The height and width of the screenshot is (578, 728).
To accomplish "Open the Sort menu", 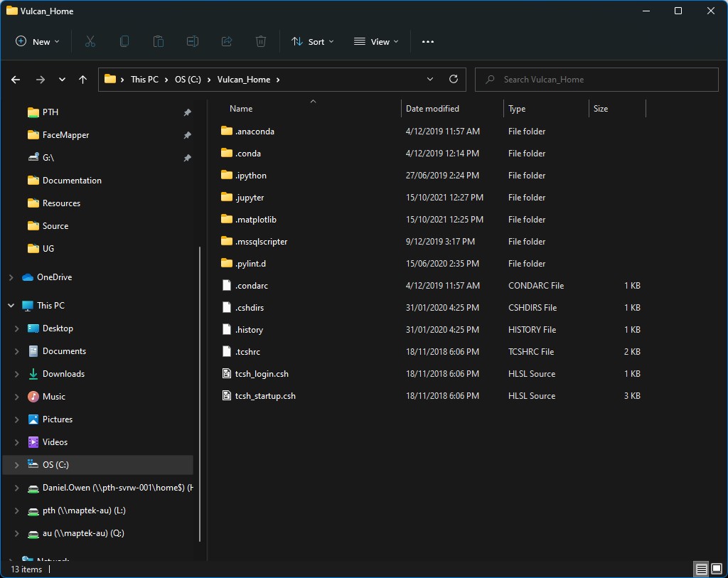I will click(312, 42).
